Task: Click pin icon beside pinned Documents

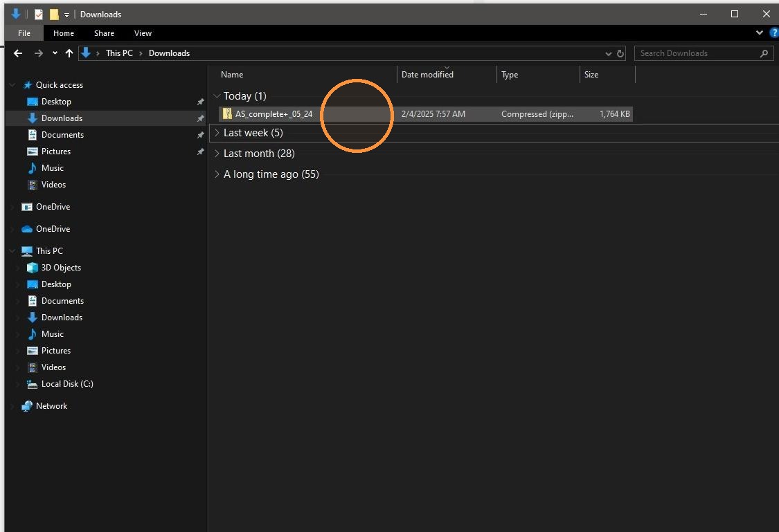Action: [200, 135]
